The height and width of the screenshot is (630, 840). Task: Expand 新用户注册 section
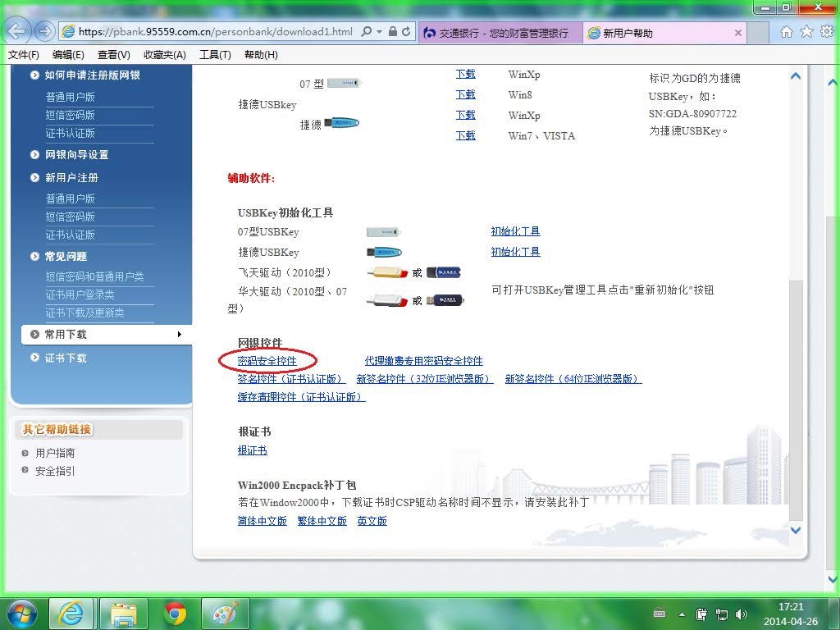coord(71,178)
